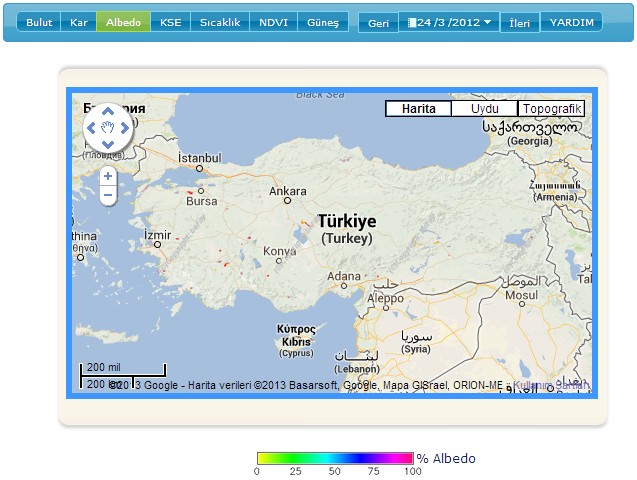Screen dimensions: 637x480
Task: Click the Albedo color scale legend
Action: (334, 458)
